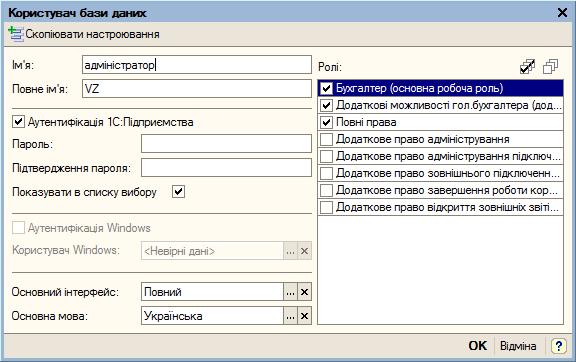
Task: Uncheck the Повні права role
Action: tap(327, 122)
